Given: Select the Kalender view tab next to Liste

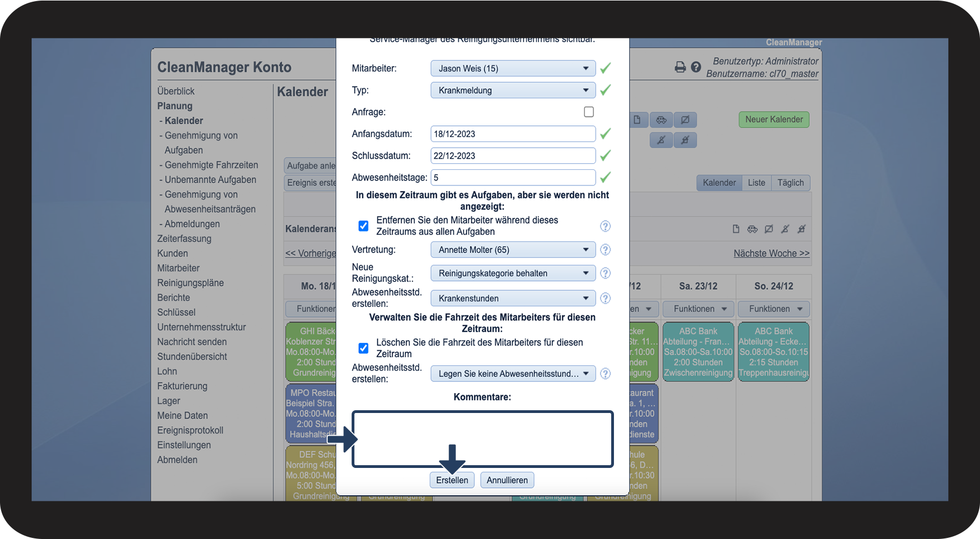Looking at the screenshot, I should tap(719, 183).
